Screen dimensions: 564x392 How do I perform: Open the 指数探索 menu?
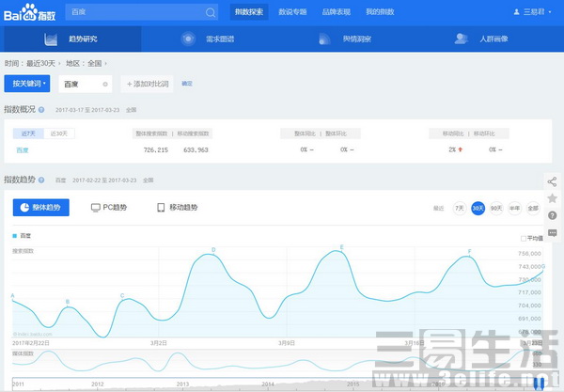click(x=249, y=12)
